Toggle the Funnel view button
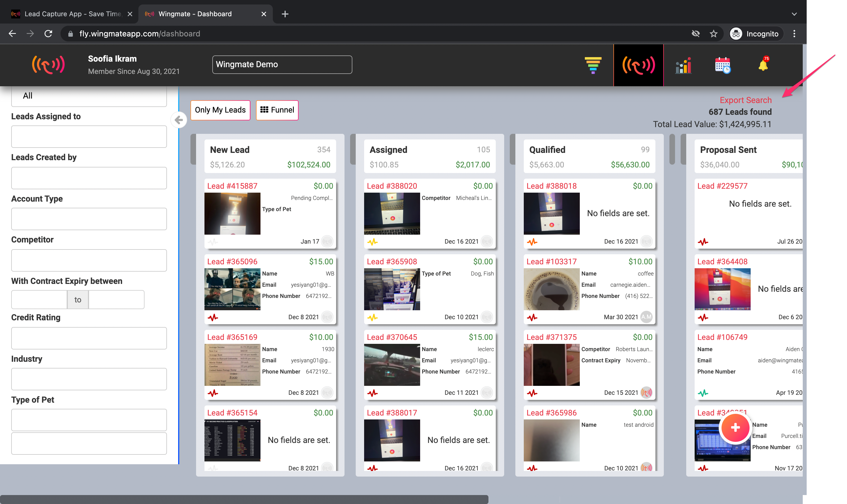847x504 pixels. pyautogui.click(x=277, y=110)
